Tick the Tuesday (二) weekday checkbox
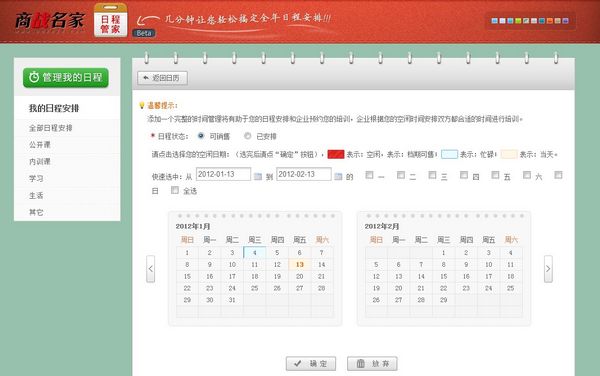The height and width of the screenshot is (376, 600). tap(401, 175)
